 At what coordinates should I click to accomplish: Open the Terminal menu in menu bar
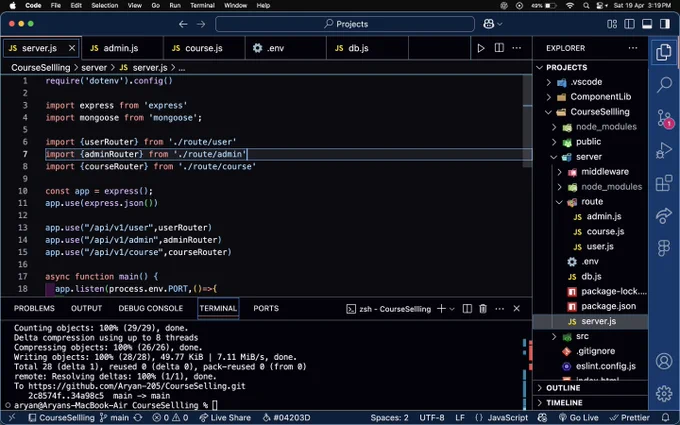202,5
